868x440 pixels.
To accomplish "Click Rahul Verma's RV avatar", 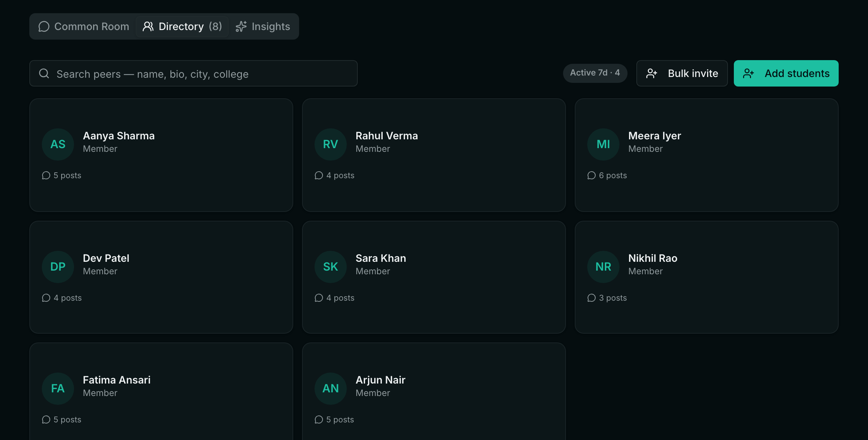I will point(331,144).
